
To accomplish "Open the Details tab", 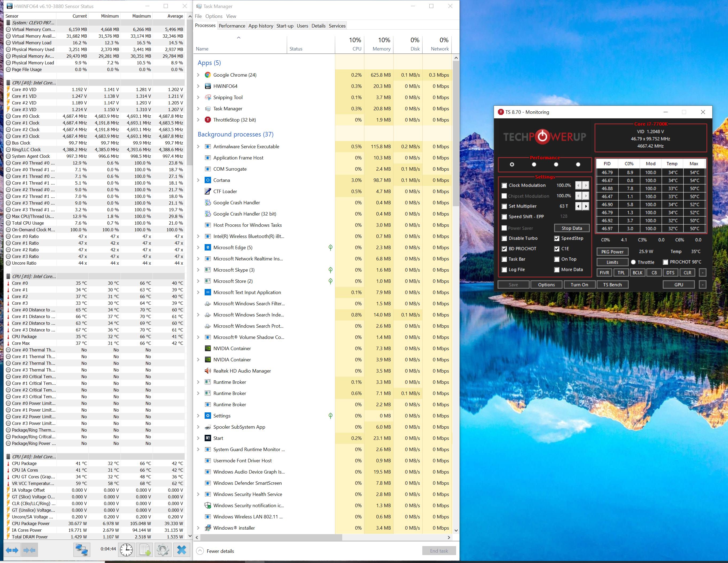I will (318, 26).
